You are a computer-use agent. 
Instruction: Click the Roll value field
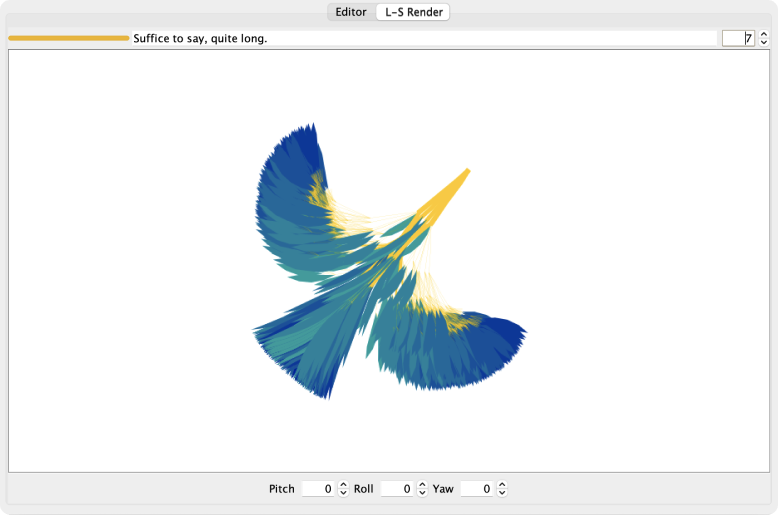(x=397, y=489)
